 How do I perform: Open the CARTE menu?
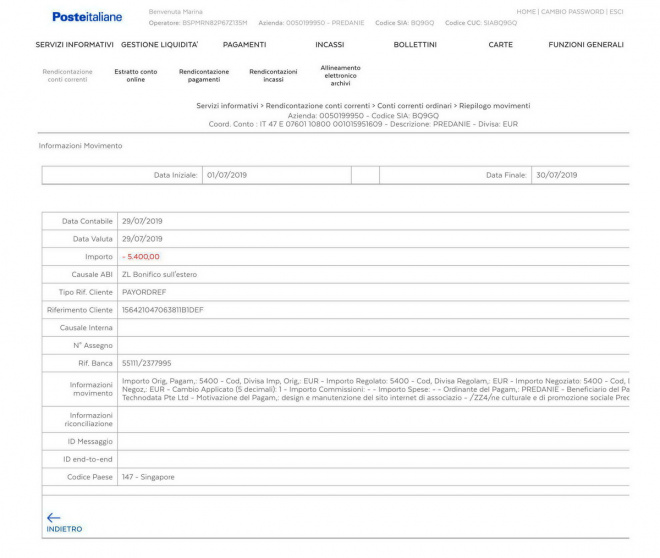(500, 45)
